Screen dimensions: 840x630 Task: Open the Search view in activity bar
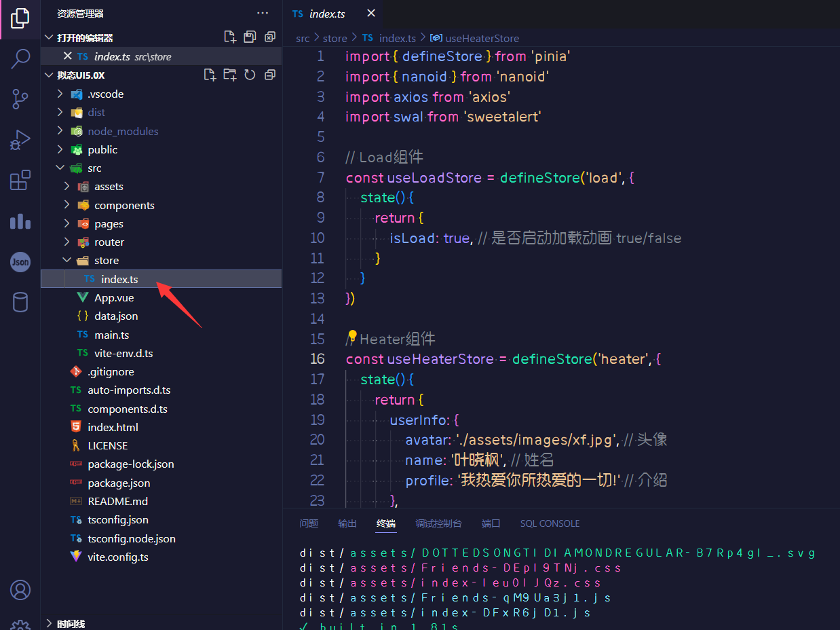point(20,59)
